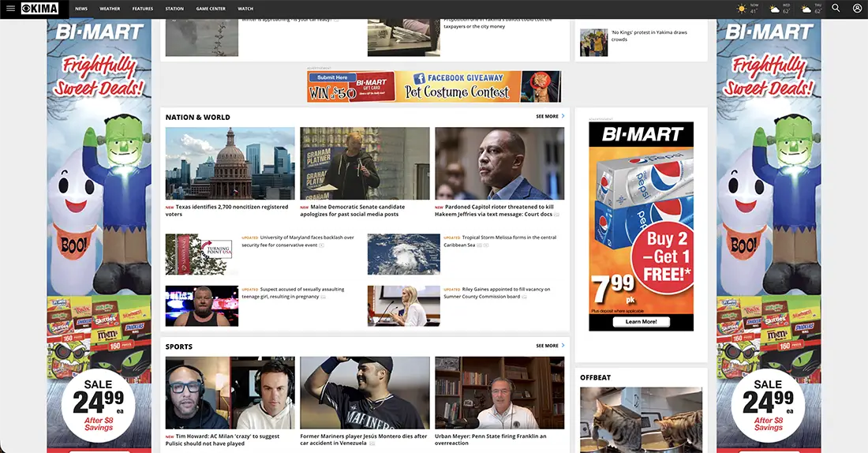
Task: Click the Riley Gaines meeting thumbnail
Action: [404, 305]
